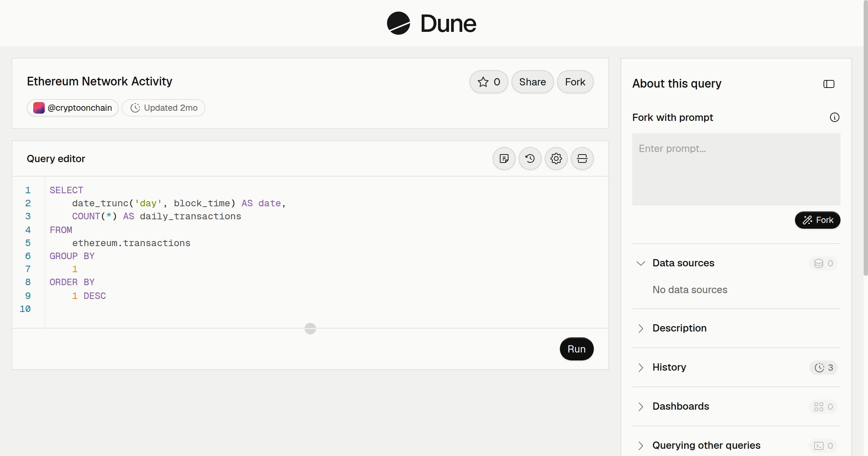This screenshot has height=456, width=868.
Task: Click the Data sources count badge
Action: pos(823,263)
